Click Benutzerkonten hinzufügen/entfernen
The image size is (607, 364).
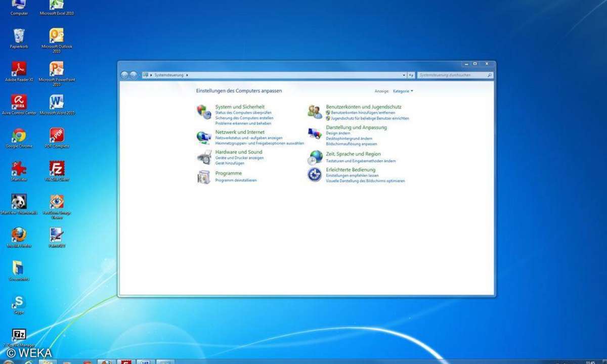click(x=363, y=112)
